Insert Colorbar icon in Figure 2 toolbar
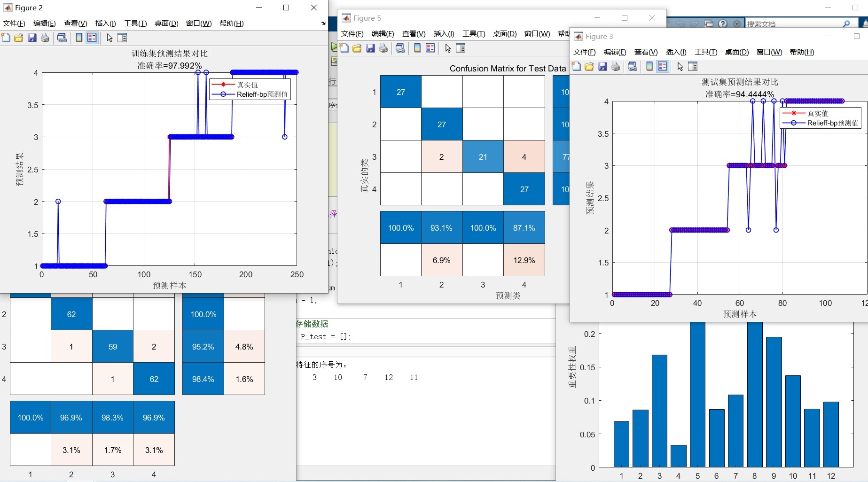This screenshot has height=482, width=868. [x=79, y=38]
